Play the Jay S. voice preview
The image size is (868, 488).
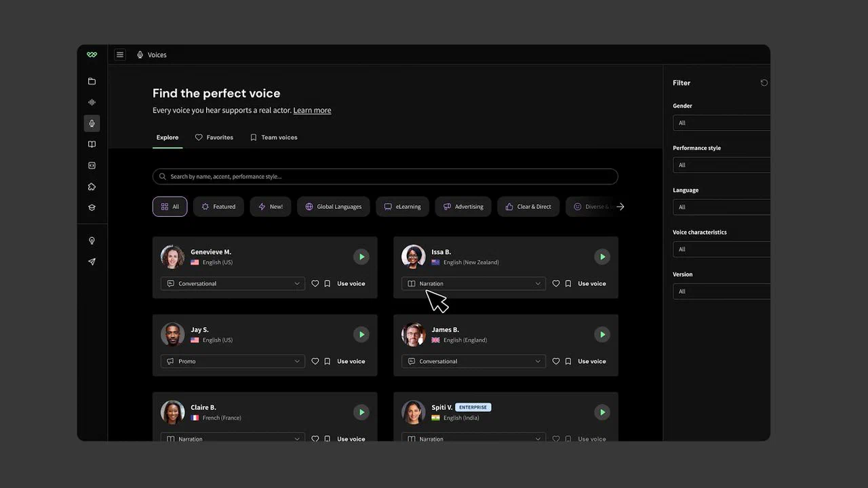tap(361, 334)
